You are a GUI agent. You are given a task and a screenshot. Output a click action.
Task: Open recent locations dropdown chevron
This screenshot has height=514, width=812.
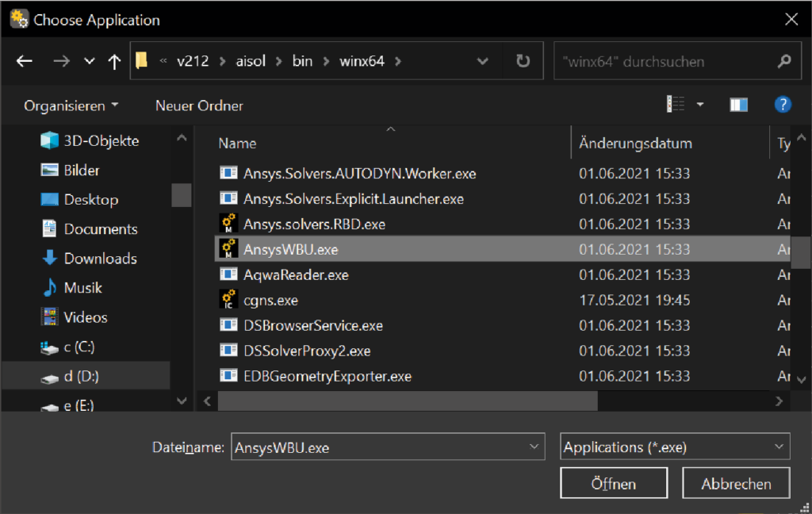90,61
